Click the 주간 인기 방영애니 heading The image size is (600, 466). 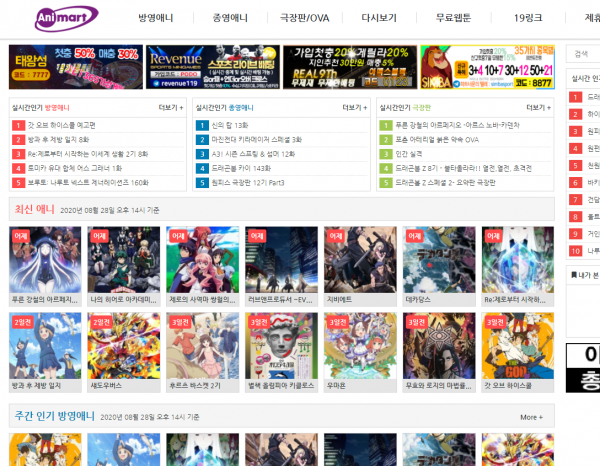pyautogui.click(x=54, y=416)
